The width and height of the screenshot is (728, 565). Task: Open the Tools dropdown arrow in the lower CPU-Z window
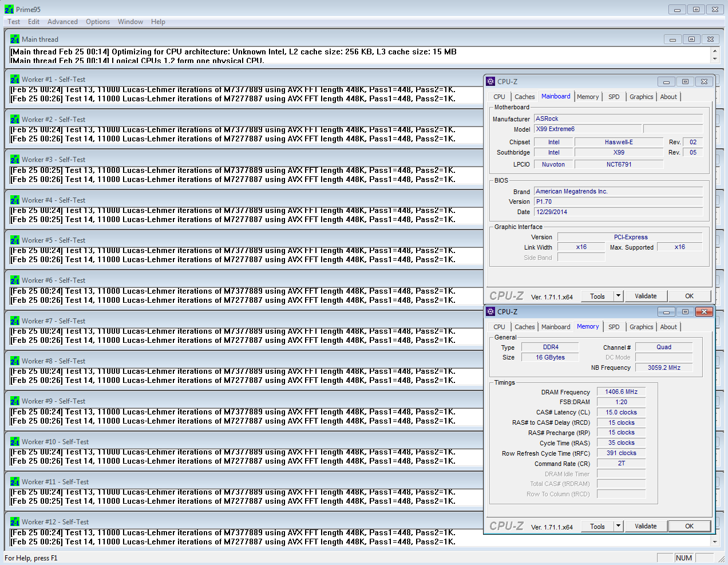click(x=618, y=526)
